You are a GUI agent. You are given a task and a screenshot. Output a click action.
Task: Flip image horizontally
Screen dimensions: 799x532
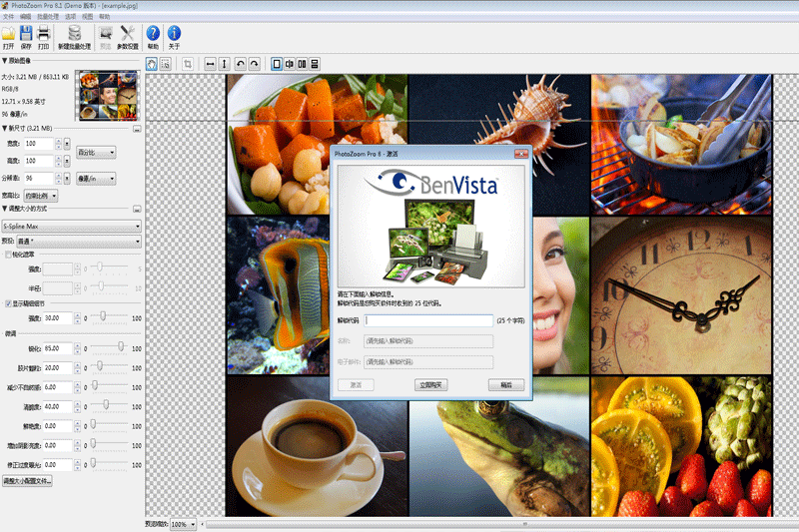[x=210, y=64]
